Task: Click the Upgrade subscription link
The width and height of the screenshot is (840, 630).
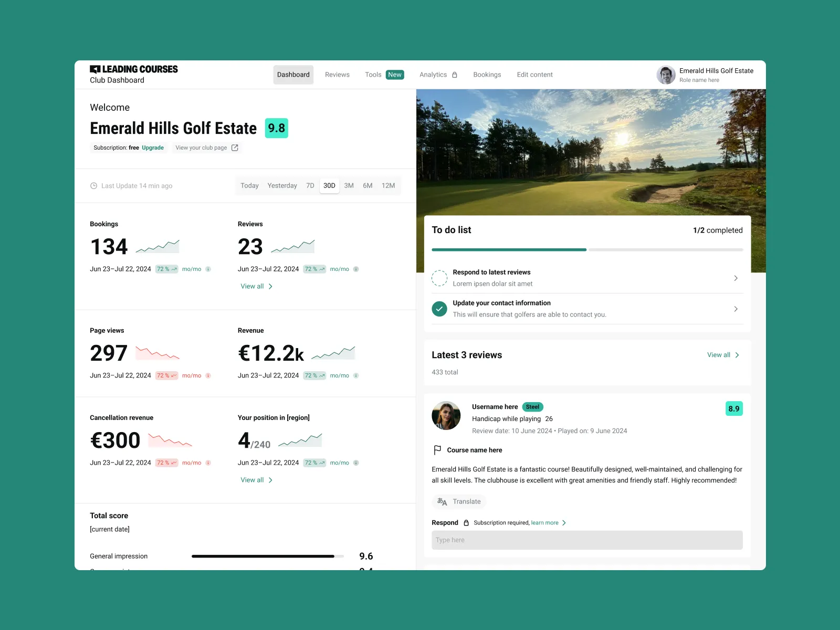Action: [x=153, y=148]
